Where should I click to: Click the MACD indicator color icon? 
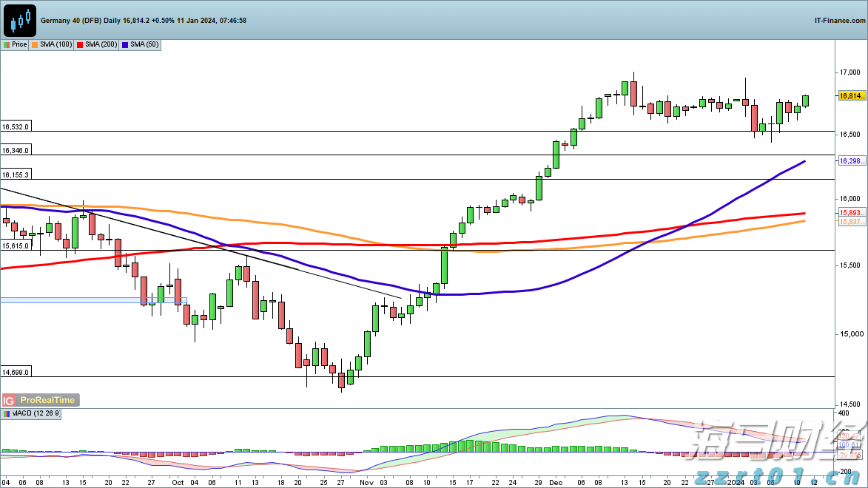coord(7,414)
